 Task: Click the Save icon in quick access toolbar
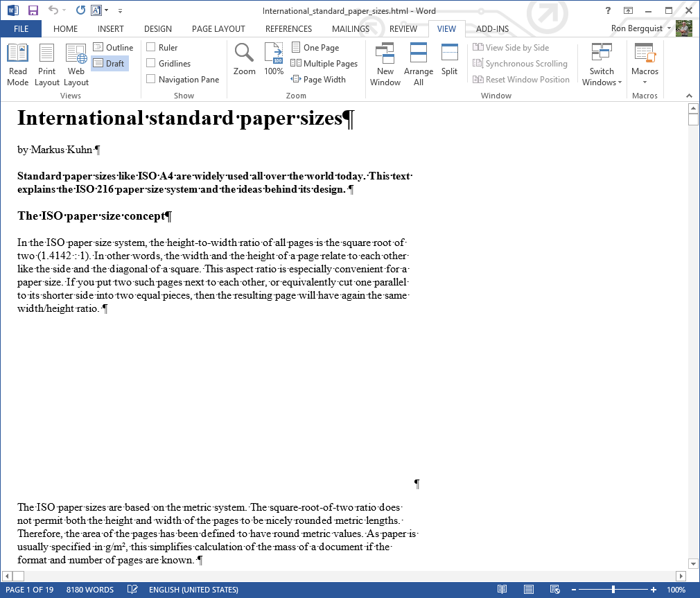click(33, 10)
